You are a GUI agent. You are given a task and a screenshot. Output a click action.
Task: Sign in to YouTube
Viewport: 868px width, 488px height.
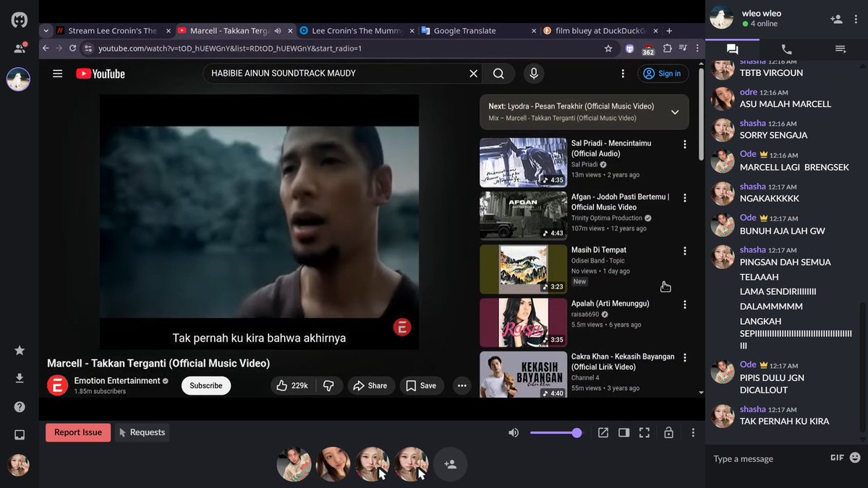[x=662, y=74]
